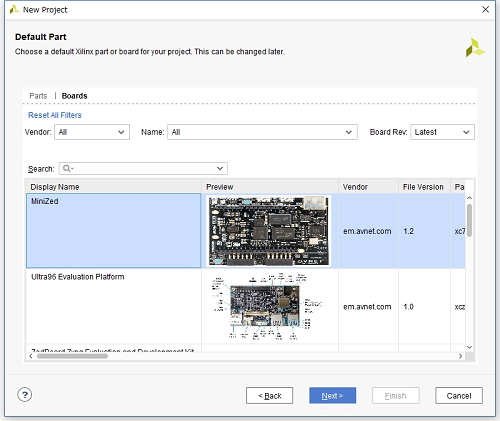This screenshot has width=500, height=421.
Task: Go Back to previous wizard page
Action: pyautogui.click(x=269, y=396)
